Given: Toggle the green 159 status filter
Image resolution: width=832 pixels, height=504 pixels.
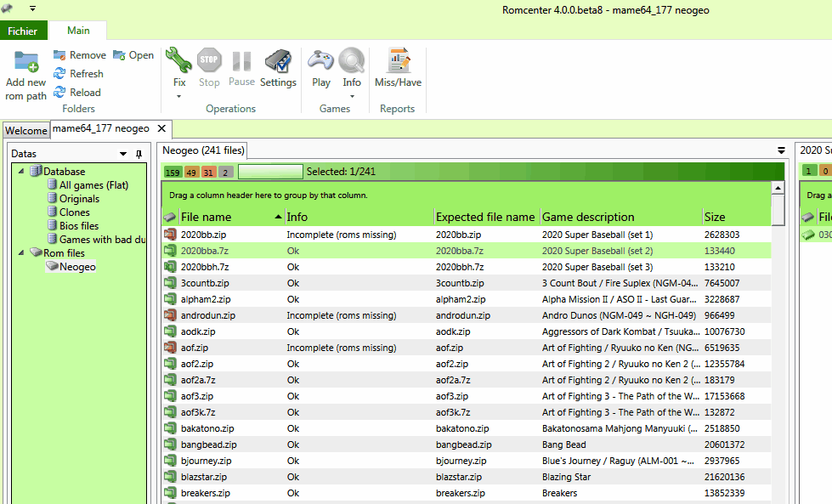Looking at the screenshot, I should [x=173, y=172].
